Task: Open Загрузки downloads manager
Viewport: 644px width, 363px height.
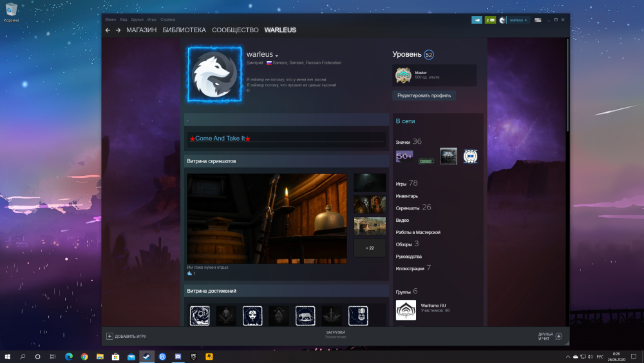Action: [336, 334]
